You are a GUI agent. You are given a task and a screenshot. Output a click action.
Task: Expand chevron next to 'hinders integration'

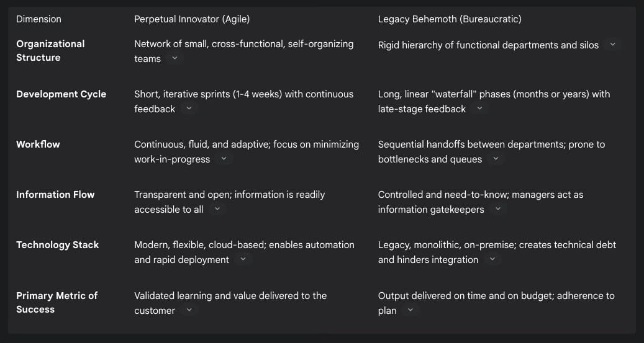[x=492, y=259]
